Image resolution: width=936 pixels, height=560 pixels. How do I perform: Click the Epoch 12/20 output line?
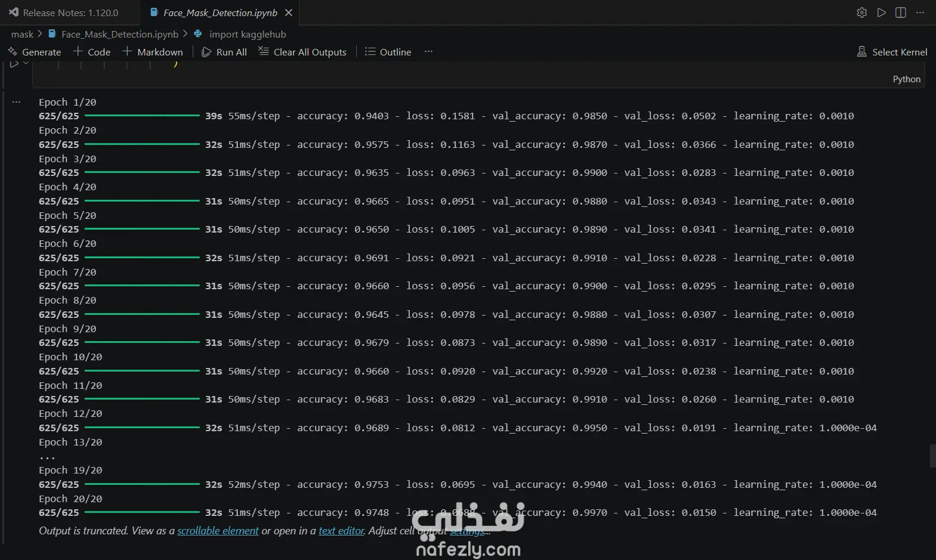click(x=70, y=414)
